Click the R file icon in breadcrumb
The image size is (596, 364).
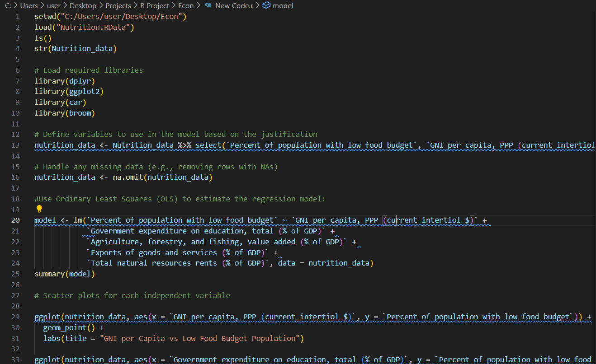pos(208,5)
